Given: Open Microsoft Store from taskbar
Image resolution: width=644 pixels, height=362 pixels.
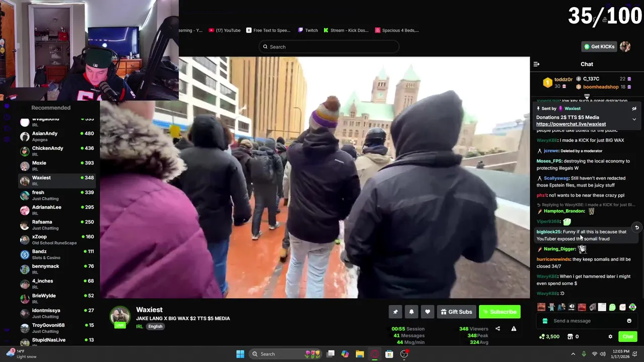Looking at the screenshot, I should point(389,354).
